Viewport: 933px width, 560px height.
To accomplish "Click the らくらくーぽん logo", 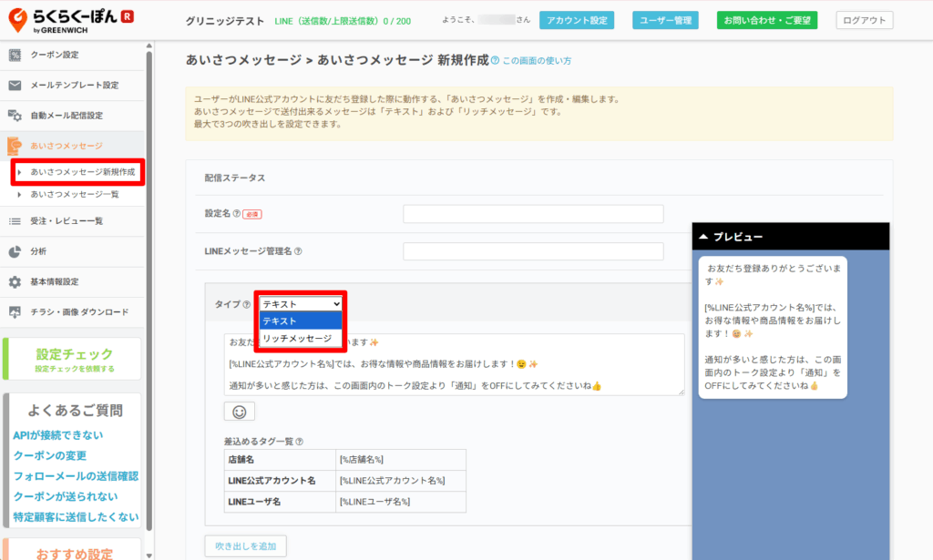I will click(72, 20).
